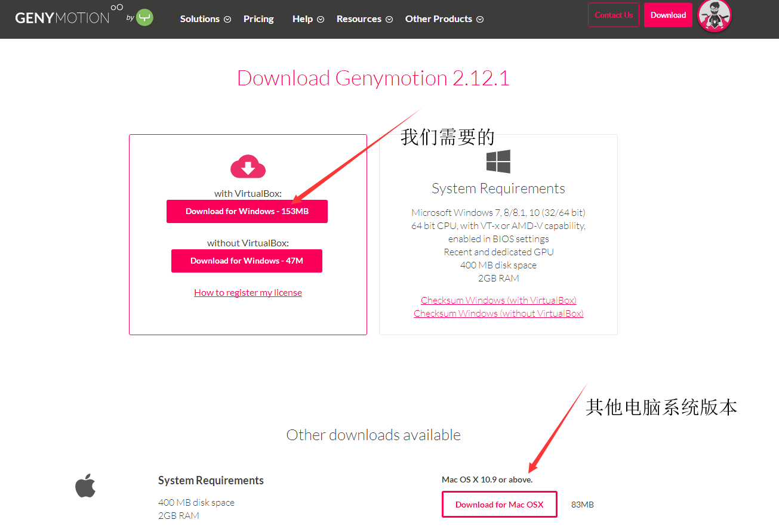The height and width of the screenshot is (532, 779).
Task: Expand the Resources dropdown menu
Action: 364,19
